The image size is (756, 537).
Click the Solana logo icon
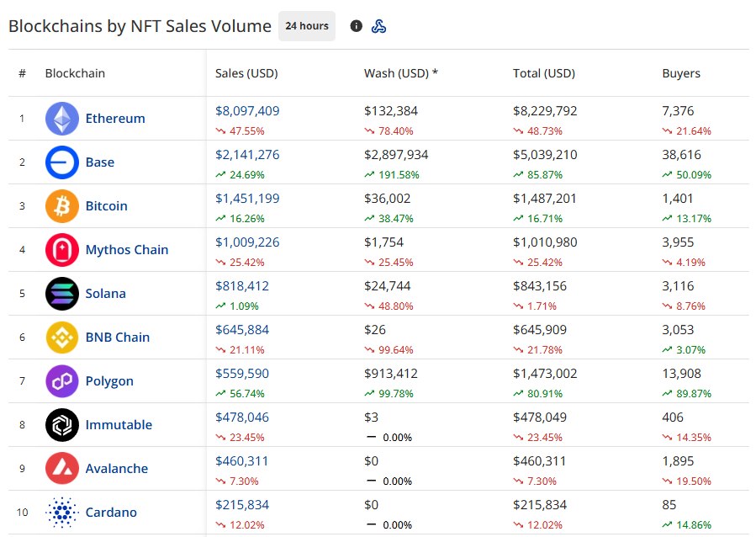61,294
